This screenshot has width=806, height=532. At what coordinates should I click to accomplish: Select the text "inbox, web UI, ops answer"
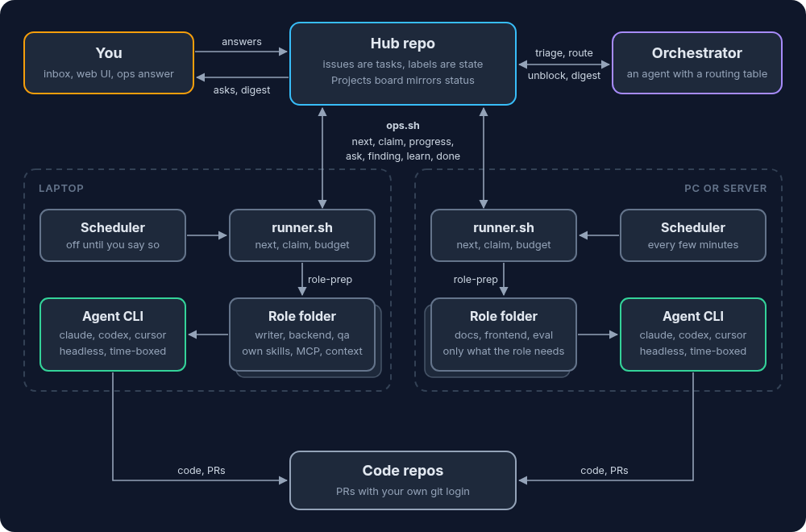click(x=109, y=73)
